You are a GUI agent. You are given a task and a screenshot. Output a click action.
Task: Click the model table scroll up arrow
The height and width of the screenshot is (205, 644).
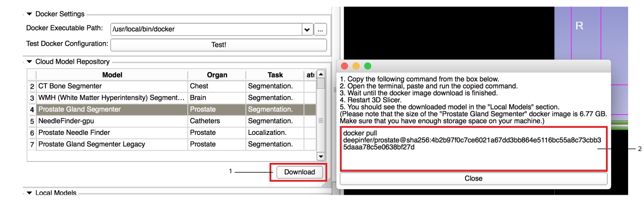tap(321, 74)
